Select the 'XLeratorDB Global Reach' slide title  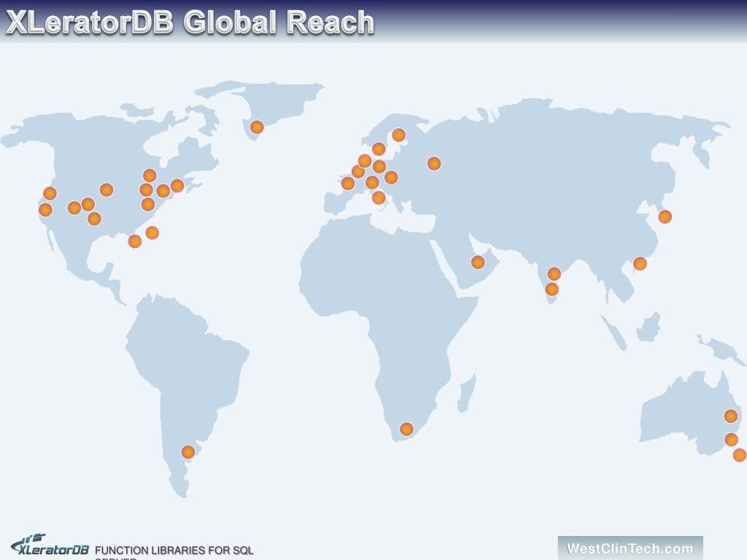[x=190, y=23]
